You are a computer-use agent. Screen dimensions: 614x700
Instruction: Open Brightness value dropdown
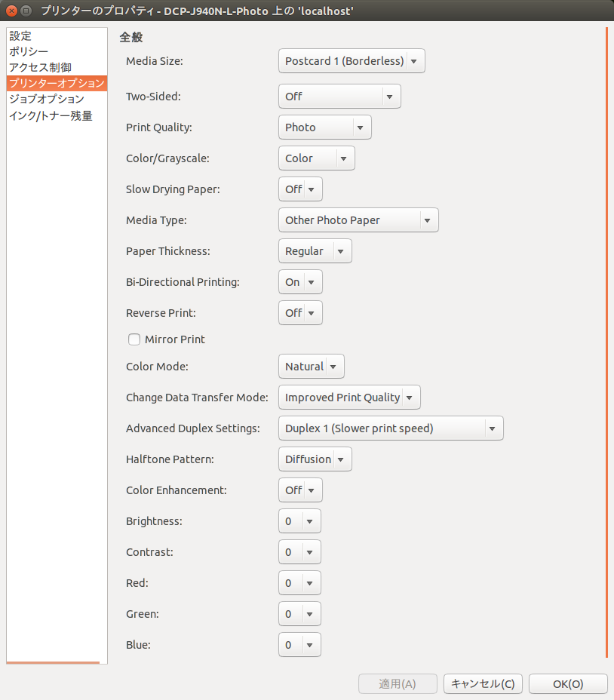click(299, 521)
